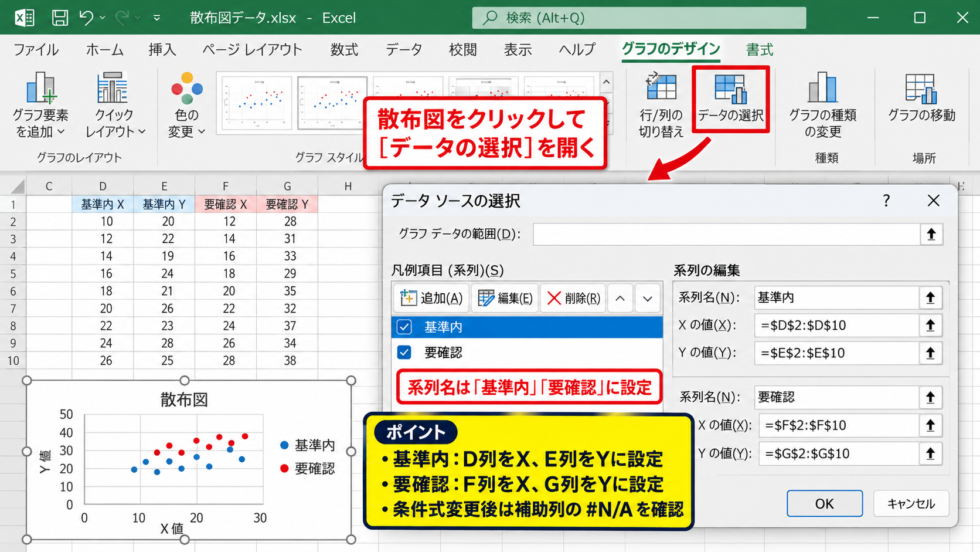Click 追加(A) to add a series
The image size is (980, 552).
pyautogui.click(x=431, y=299)
